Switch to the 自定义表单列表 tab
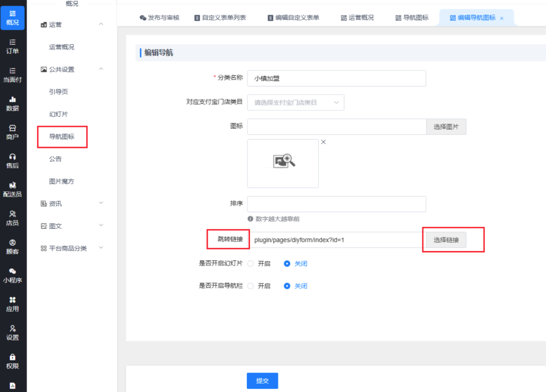546x392 pixels. point(219,18)
